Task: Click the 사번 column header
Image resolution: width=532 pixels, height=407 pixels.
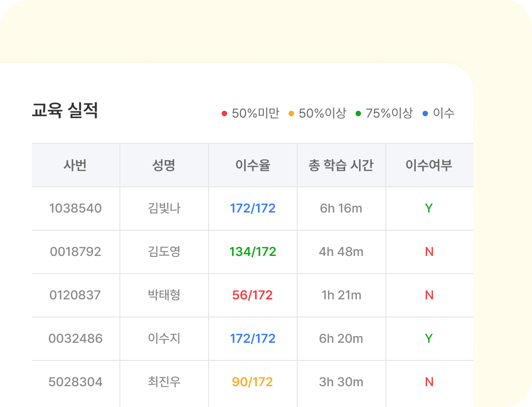Action: pos(75,165)
